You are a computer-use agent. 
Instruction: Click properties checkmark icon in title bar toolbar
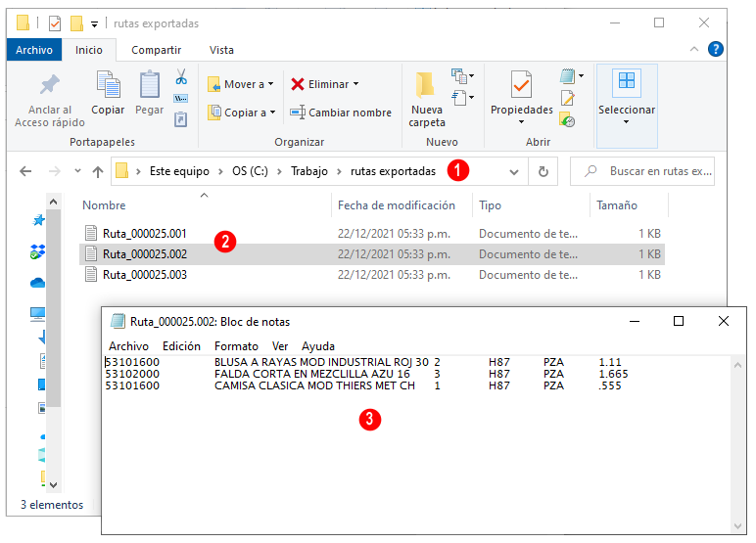tap(55, 23)
